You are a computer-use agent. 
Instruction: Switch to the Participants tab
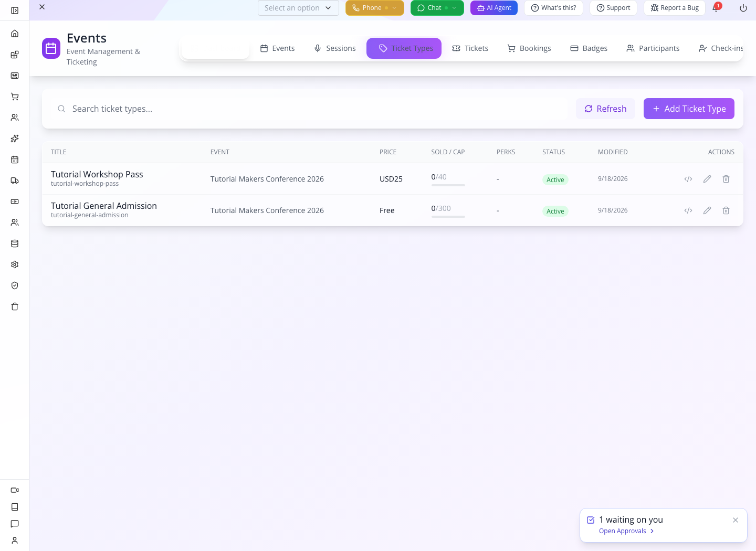653,48
